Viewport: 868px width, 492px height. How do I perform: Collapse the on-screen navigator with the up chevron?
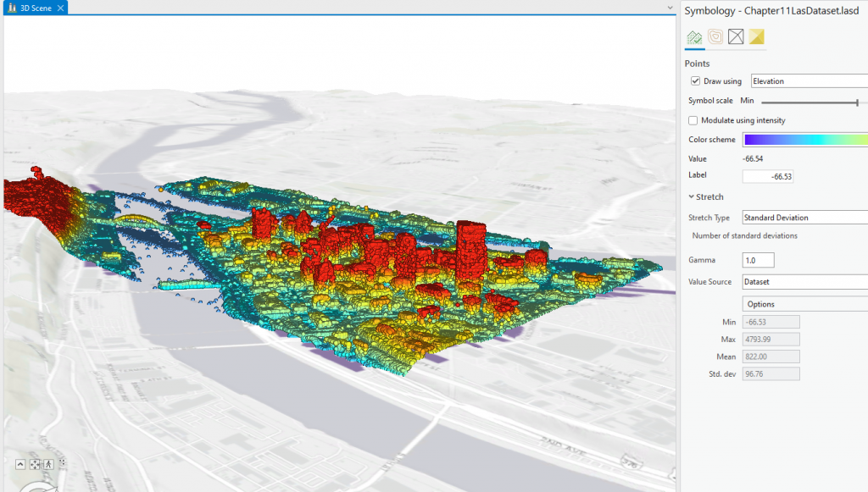(20, 464)
